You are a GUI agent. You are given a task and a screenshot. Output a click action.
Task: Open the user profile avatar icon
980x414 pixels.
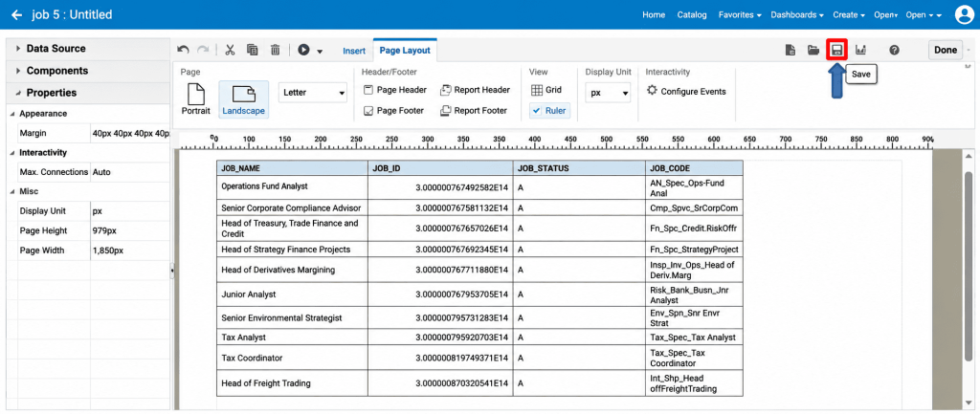pos(965,14)
